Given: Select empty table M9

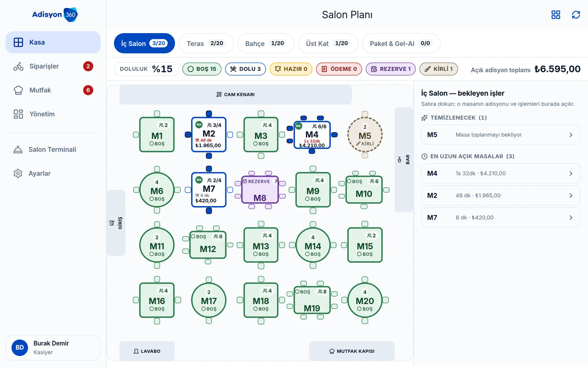Looking at the screenshot, I should (x=313, y=190).
